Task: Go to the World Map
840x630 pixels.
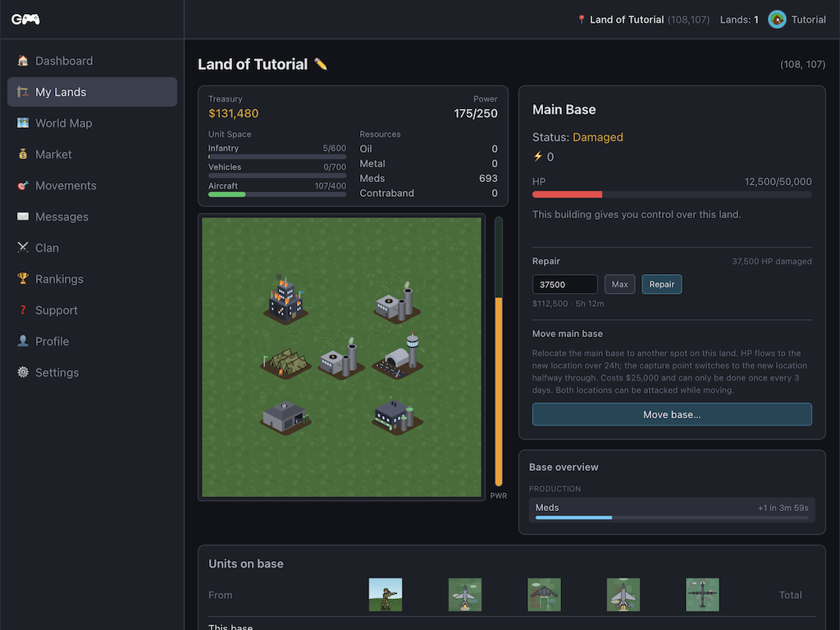Action: pos(92,123)
